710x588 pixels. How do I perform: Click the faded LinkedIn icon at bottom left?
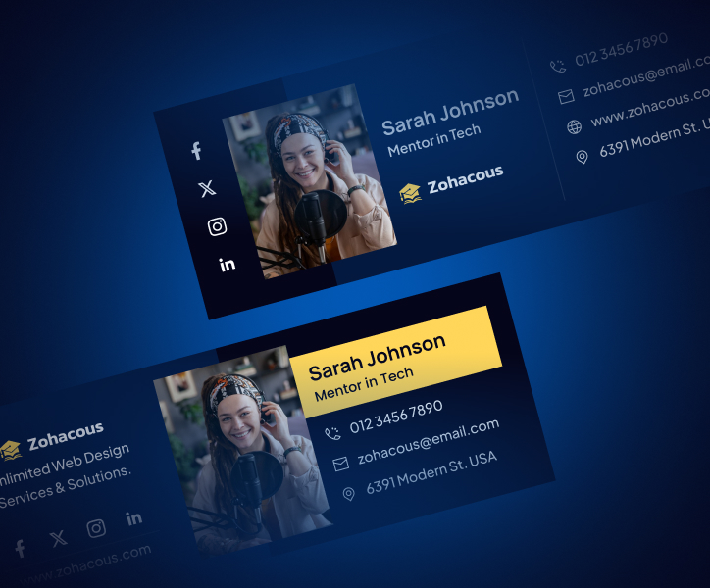pos(134,517)
